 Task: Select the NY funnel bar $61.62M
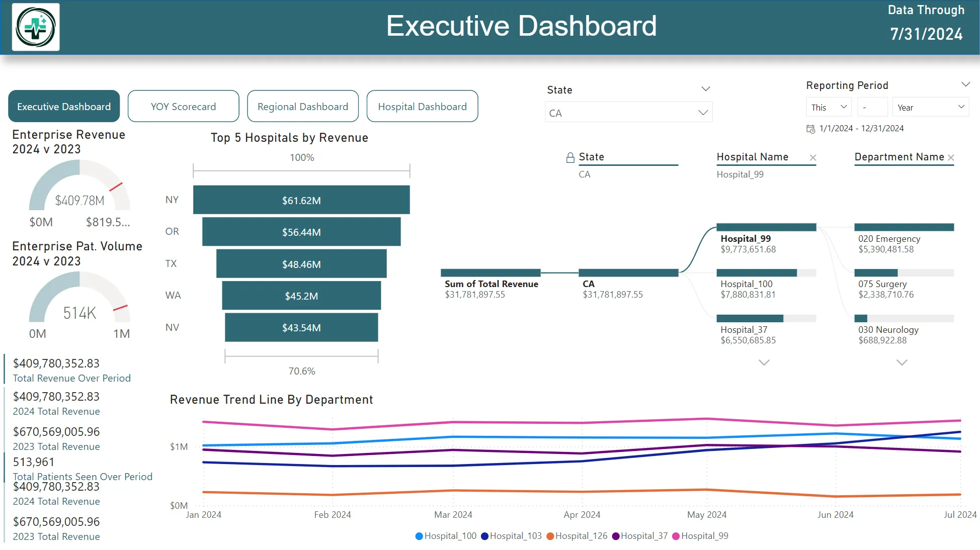(301, 200)
